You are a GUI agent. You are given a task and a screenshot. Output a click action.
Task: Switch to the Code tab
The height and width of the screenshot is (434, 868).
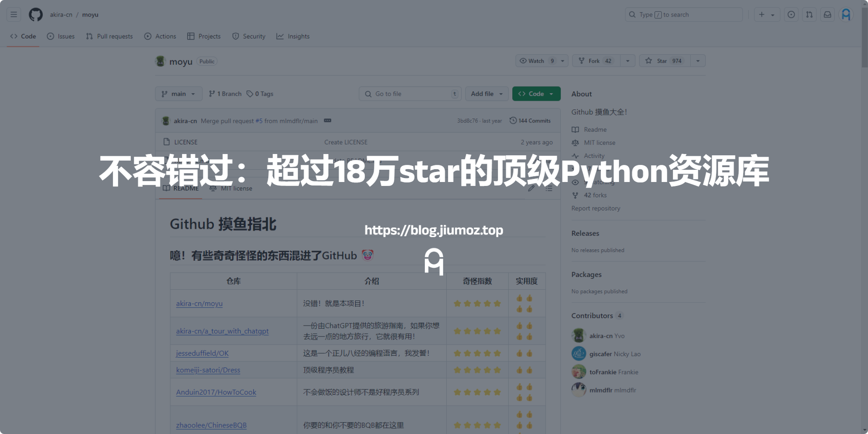(x=23, y=36)
